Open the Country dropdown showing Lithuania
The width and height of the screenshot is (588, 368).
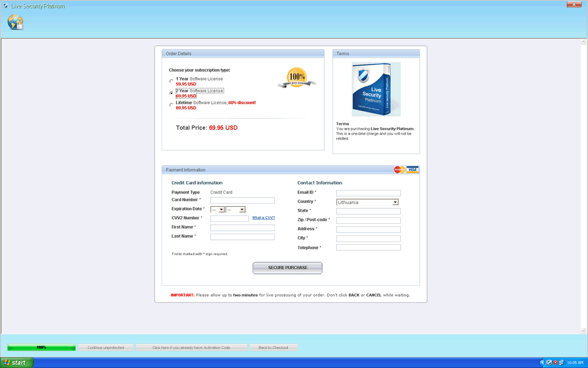pyautogui.click(x=367, y=202)
